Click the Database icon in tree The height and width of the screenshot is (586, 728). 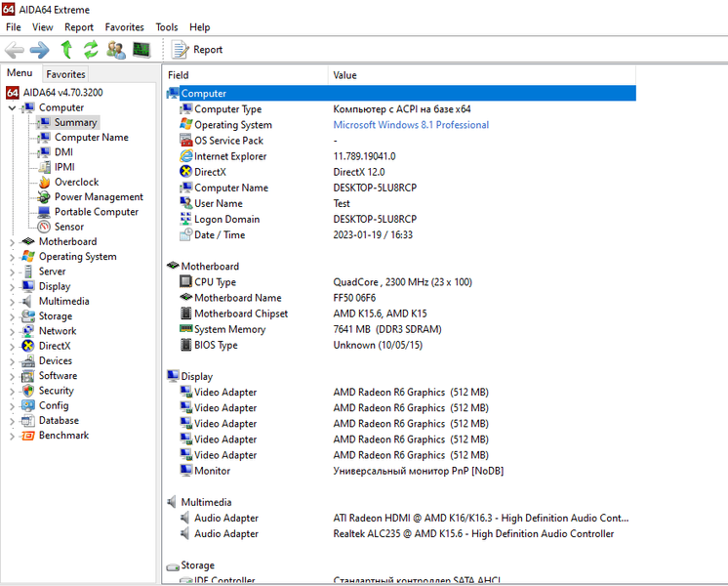[x=28, y=421]
